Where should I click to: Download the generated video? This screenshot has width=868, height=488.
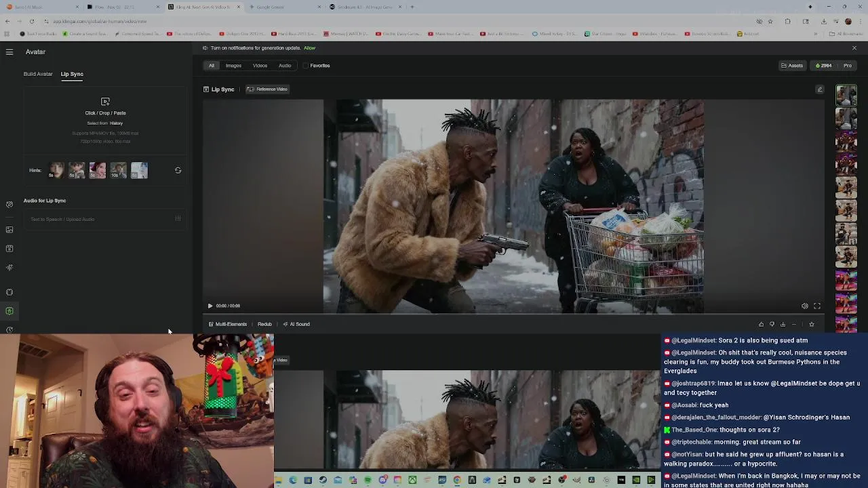(783, 324)
